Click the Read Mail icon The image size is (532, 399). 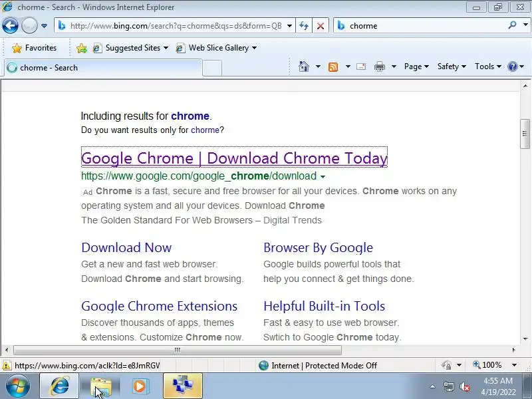click(x=361, y=66)
